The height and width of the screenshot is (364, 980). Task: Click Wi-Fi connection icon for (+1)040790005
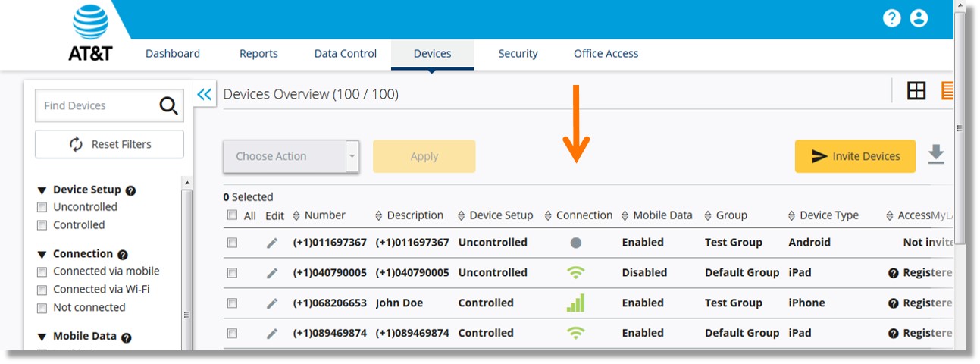coord(576,273)
